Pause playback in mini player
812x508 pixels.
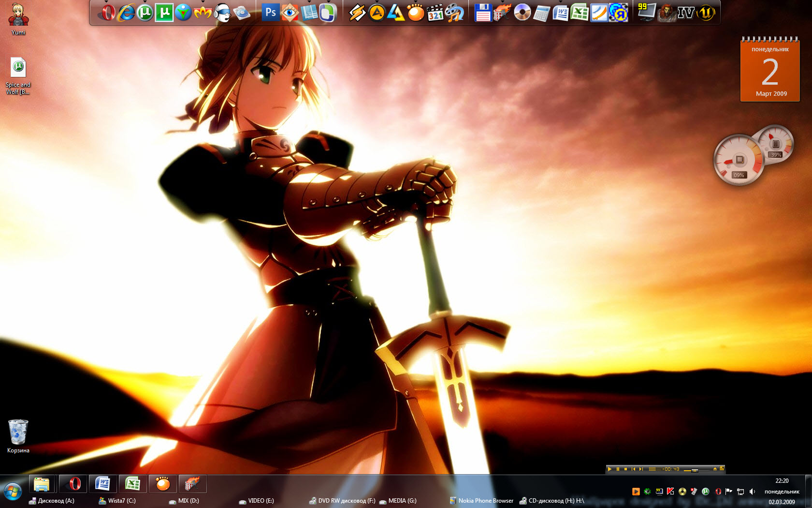(x=618, y=469)
